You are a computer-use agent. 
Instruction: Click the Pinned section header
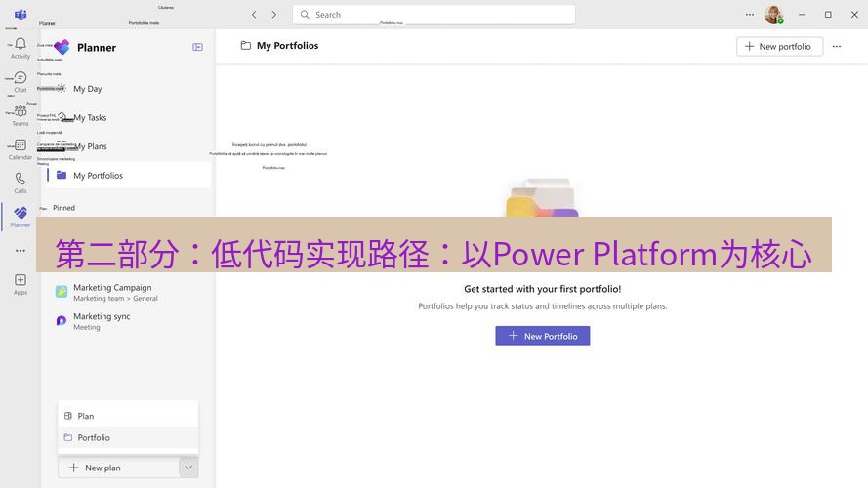[x=63, y=208]
